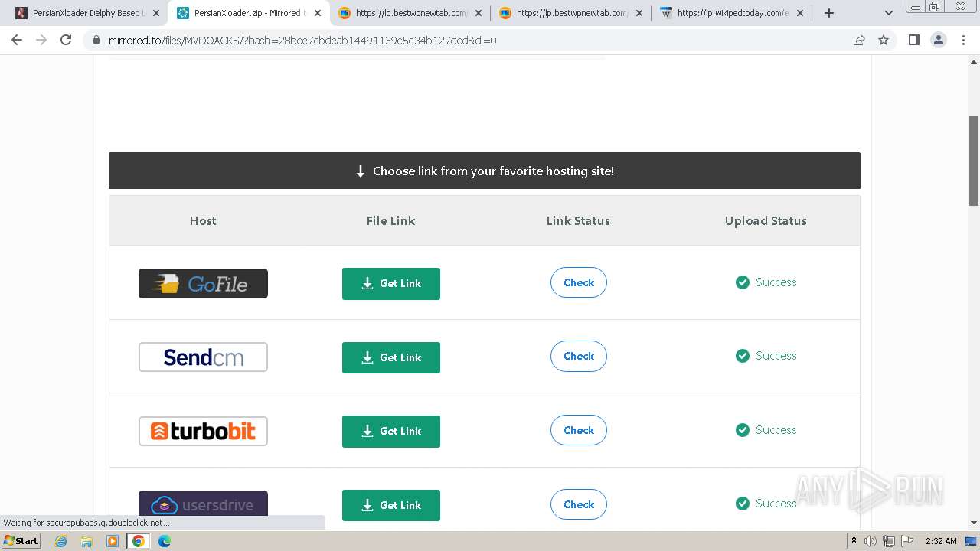Click Sendcm Success status checkmark icon
980x551 pixels.
point(742,356)
